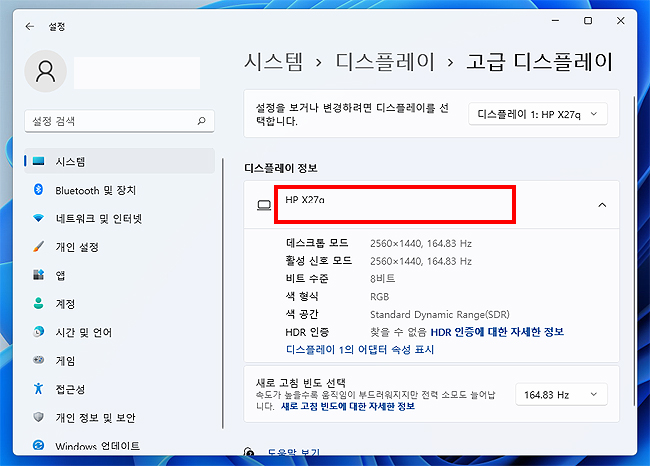Click the Bluetooth icon in sidebar
Image resolution: width=650 pixels, height=466 pixels.
click(x=38, y=189)
